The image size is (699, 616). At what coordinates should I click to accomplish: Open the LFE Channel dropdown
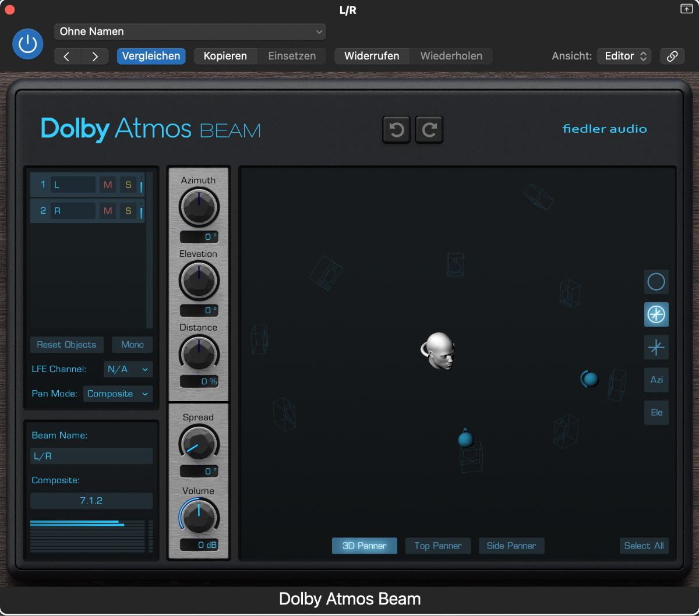tap(128, 369)
